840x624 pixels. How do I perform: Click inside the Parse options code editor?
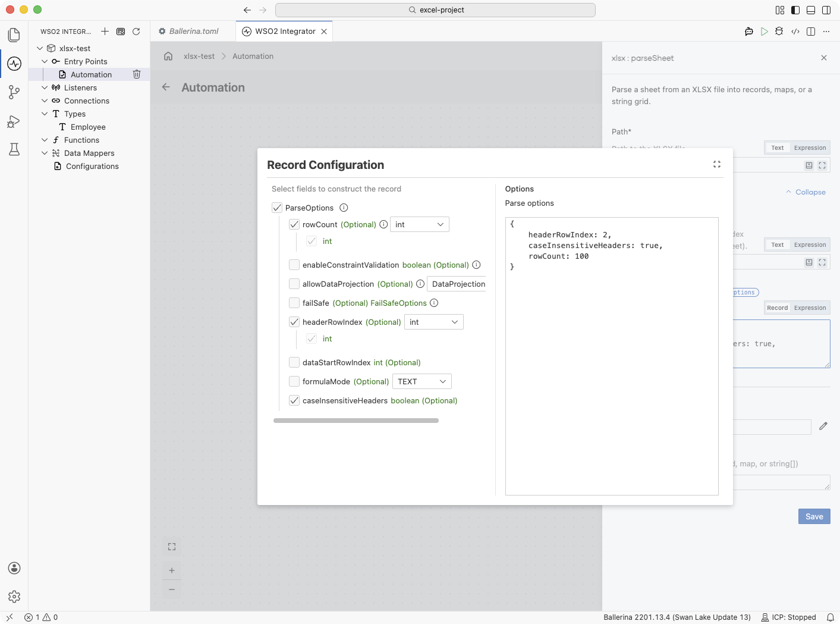(x=612, y=356)
